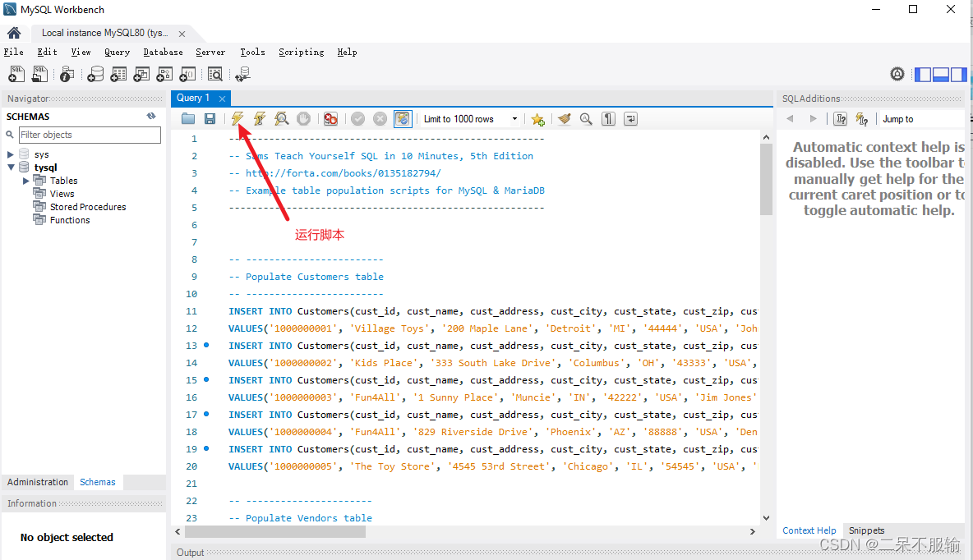Open the Server menu
Screen dimensions: 973x560
[210, 52]
